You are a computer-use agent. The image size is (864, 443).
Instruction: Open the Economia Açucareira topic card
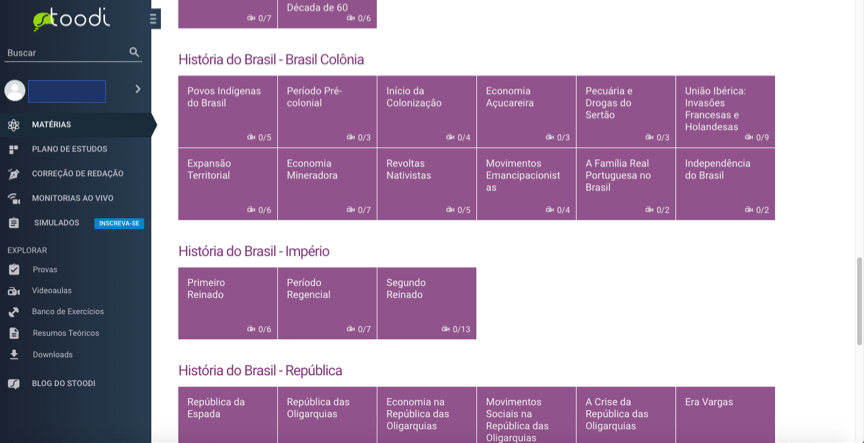[526, 111]
